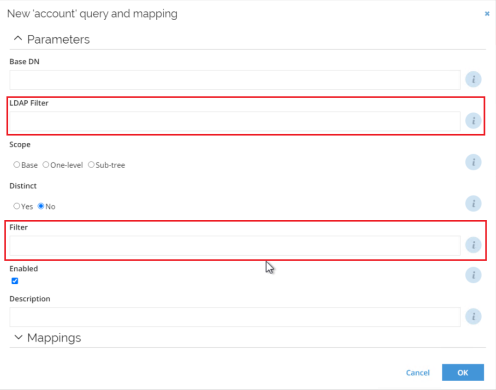The height and width of the screenshot is (390, 496).
Task: Click into the LDAP Filter text box
Action: (235, 121)
